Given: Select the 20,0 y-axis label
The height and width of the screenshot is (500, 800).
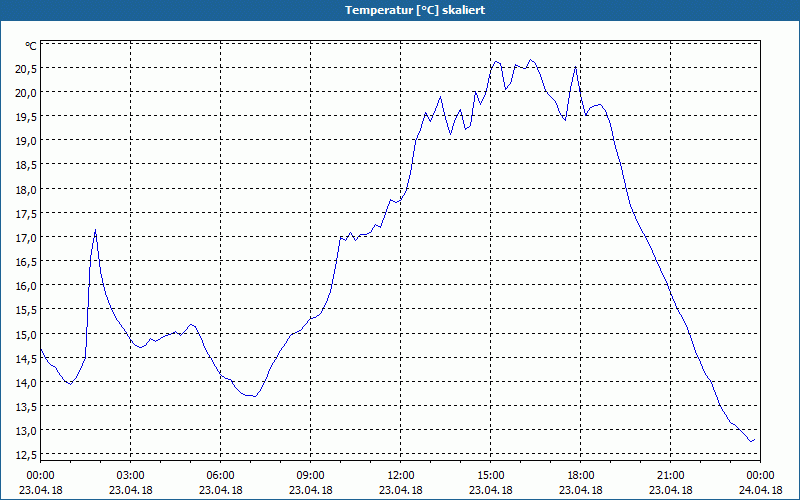Looking at the screenshot, I should click(26, 94).
